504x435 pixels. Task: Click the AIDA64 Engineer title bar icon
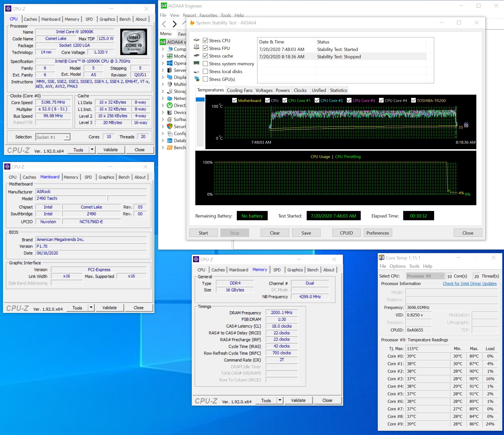tap(164, 6)
